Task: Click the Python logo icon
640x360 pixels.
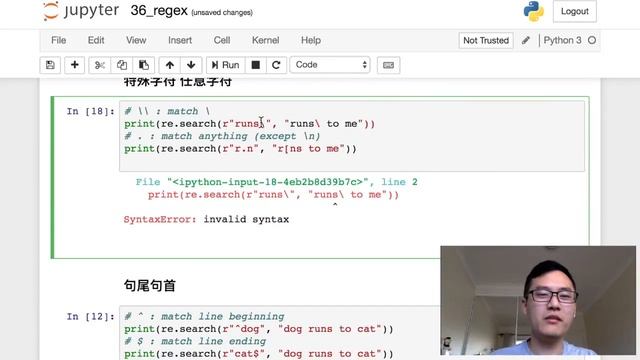Action: [x=533, y=11]
